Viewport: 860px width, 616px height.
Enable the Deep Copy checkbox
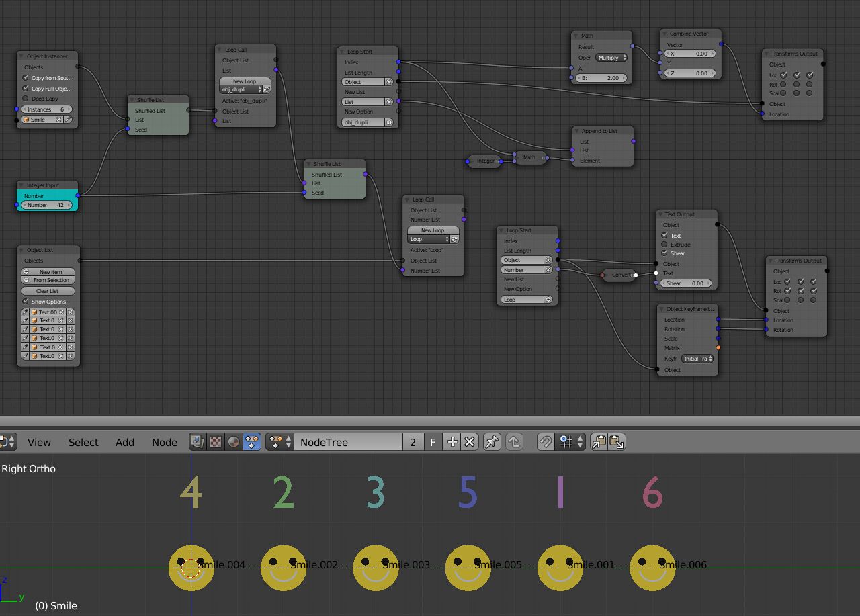(x=26, y=99)
